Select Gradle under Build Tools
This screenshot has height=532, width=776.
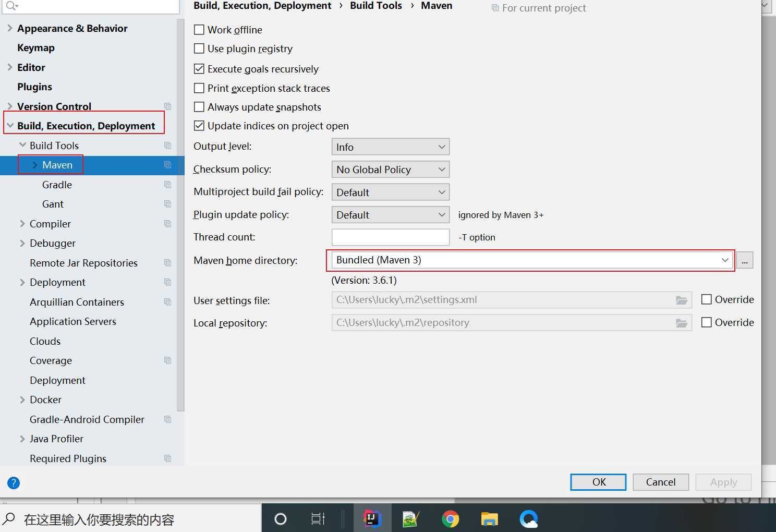(57, 185)
